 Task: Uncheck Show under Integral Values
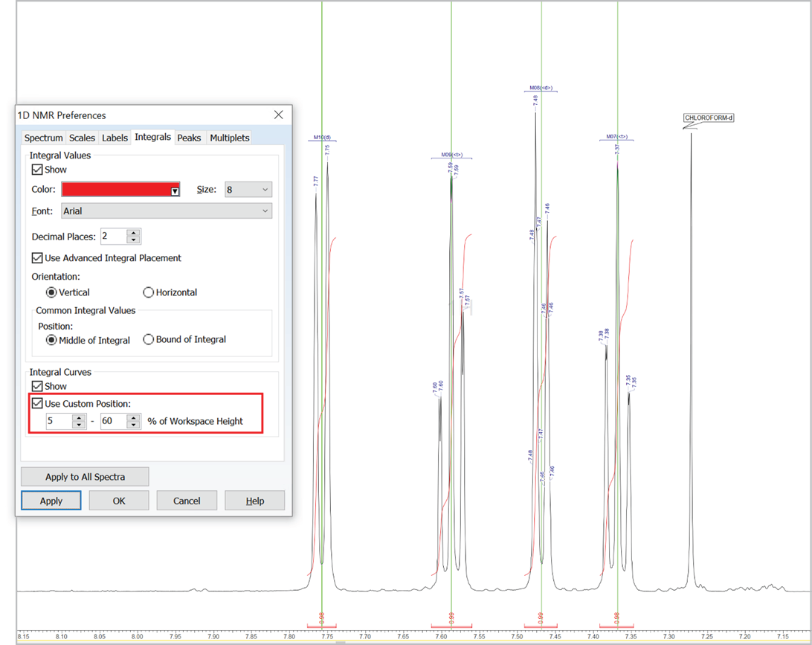36,169
